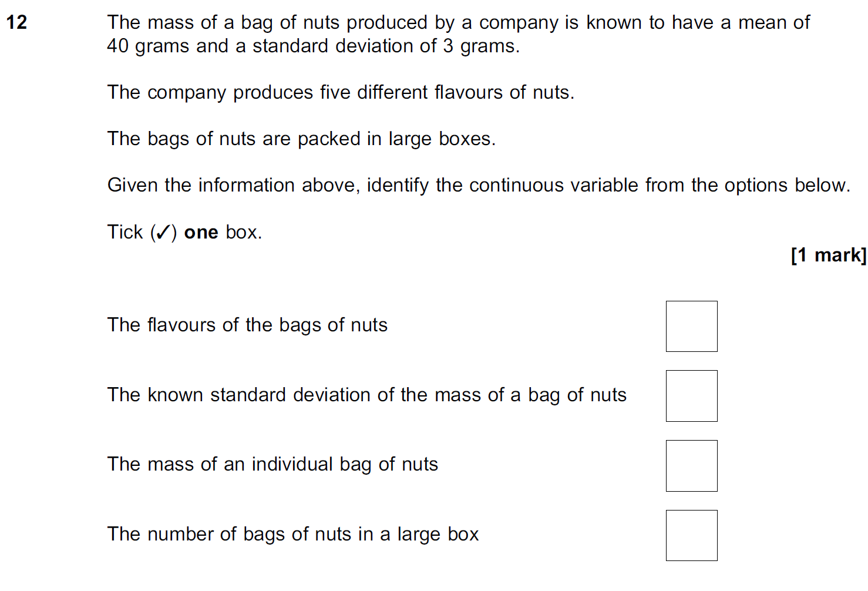Viewport: 868px width, 591px height.
Task: Click the option text "The flavours of the bags of nuts"
Action: tap(247, 325)
